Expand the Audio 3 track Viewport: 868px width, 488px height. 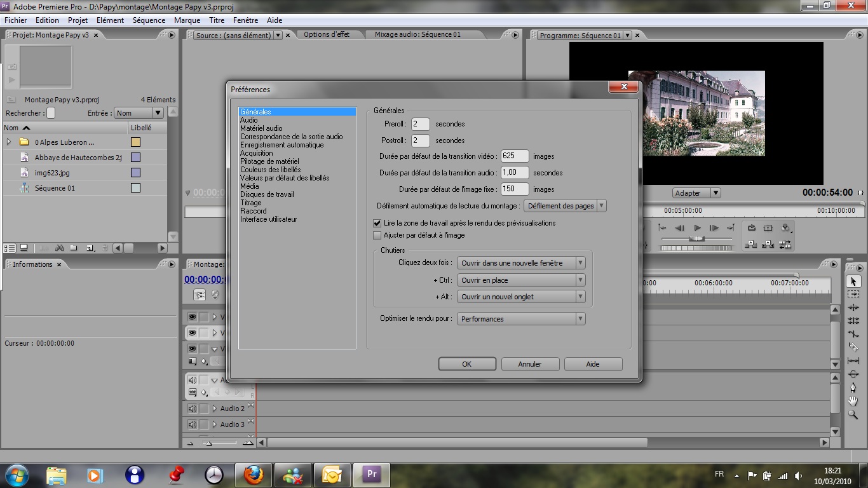click(x=215, y=424)
